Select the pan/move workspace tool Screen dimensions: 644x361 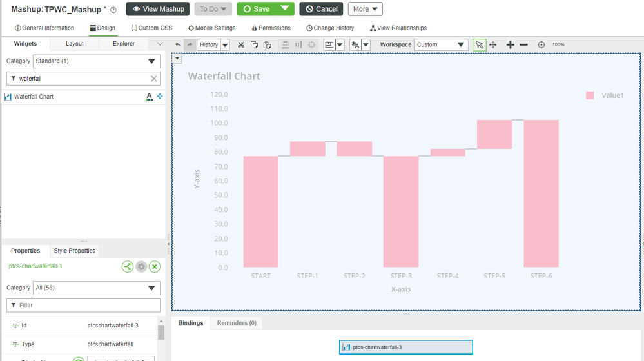click(x=493, y=44)
